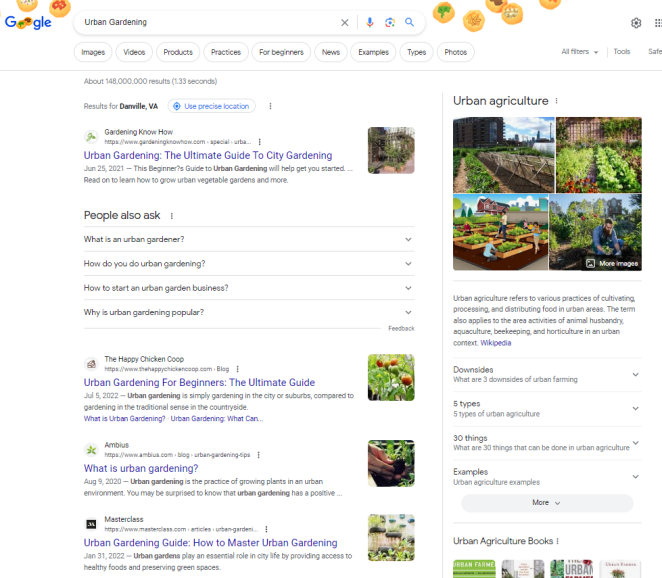Open three-dot menu beside People also ask
Viewport: 662px width, 578px height.
(x=171, y=216)
